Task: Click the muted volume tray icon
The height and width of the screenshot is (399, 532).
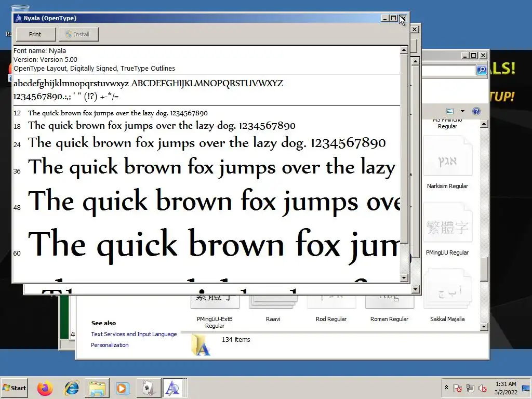Action: 482,388
